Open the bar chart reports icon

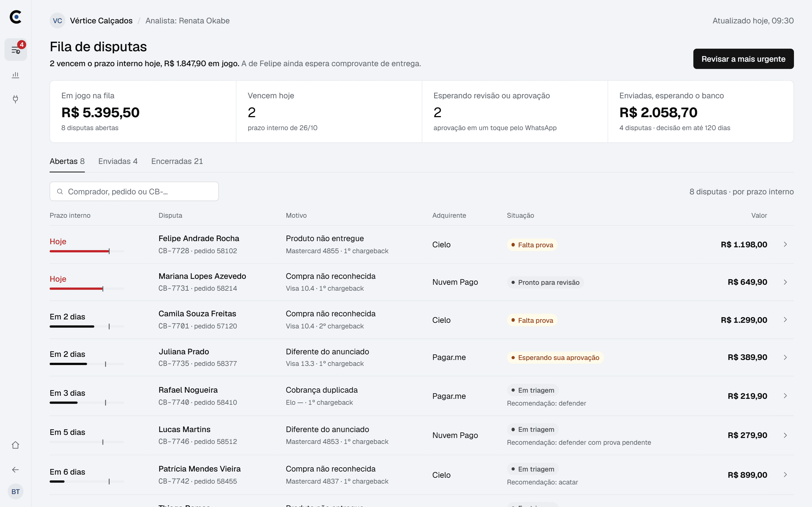click(x=16, y=75)
